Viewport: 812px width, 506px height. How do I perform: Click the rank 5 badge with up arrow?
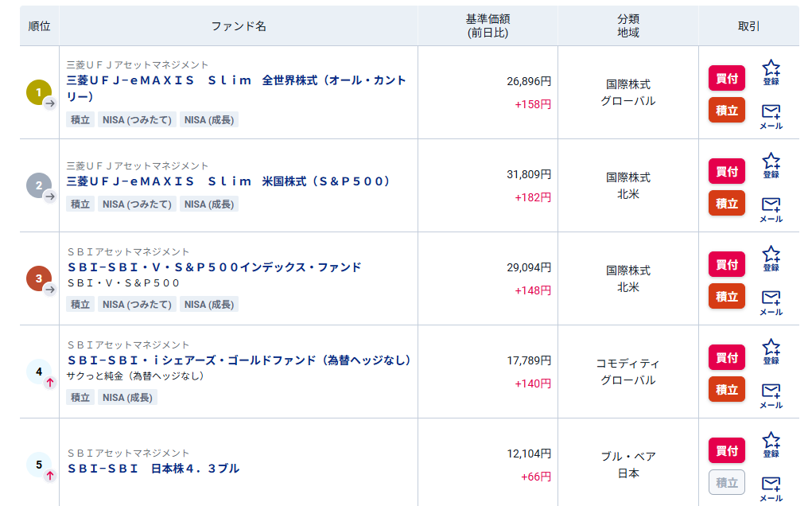click(39, 465)
